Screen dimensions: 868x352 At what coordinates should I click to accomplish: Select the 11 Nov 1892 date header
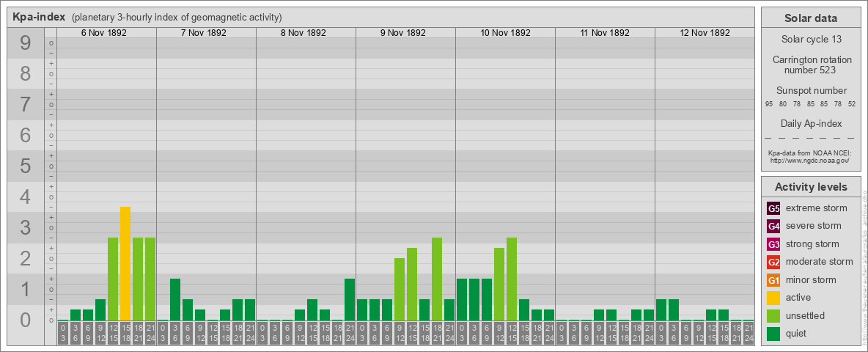pyautogui.click(x=605, y=33)
